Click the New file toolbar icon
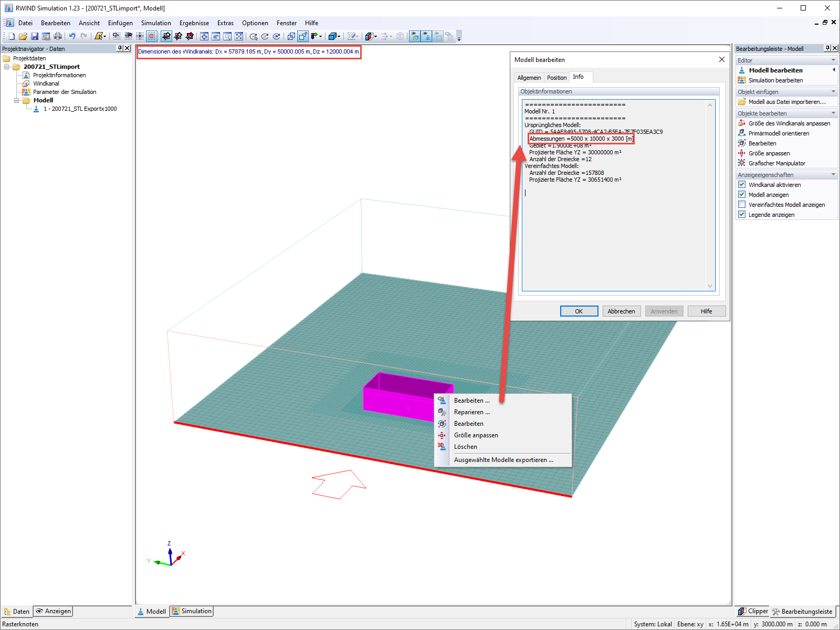Screen dimensions: 840x630 click(12, 36)
